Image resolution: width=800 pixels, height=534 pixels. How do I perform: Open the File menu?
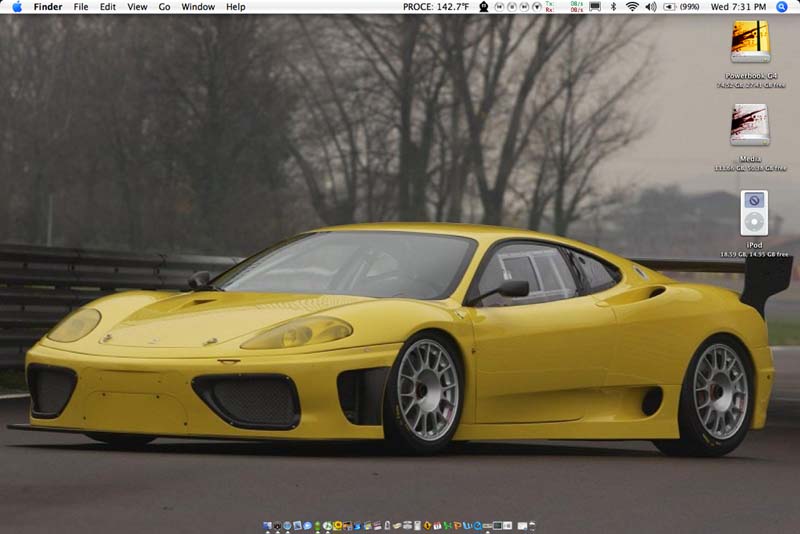[81, 7]
